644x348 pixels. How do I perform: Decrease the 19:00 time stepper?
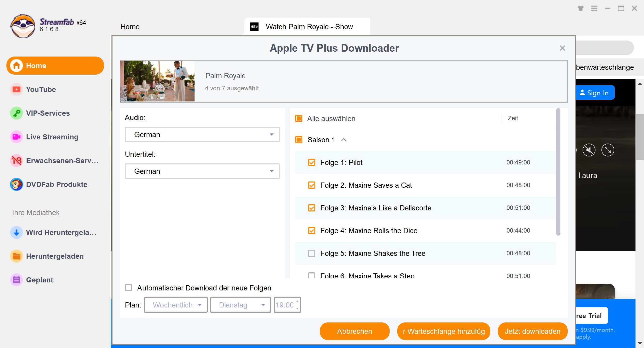tap(297, 308)
